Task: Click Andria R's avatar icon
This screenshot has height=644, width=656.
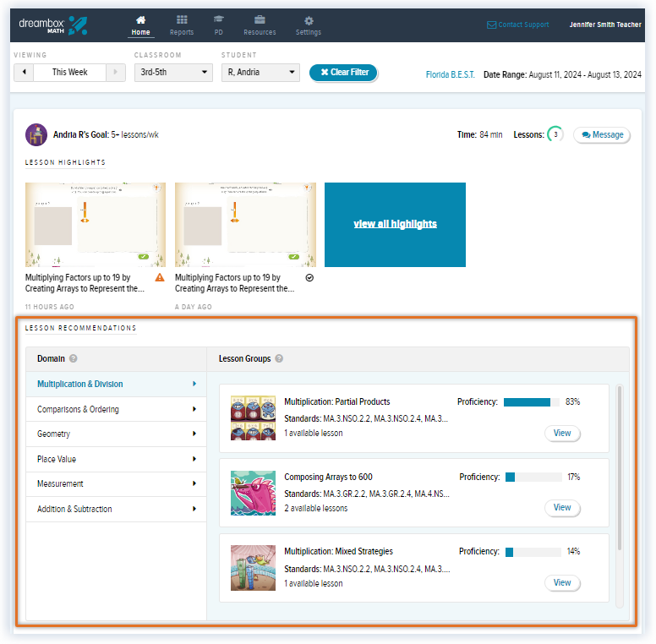Action: click(36, 134)
